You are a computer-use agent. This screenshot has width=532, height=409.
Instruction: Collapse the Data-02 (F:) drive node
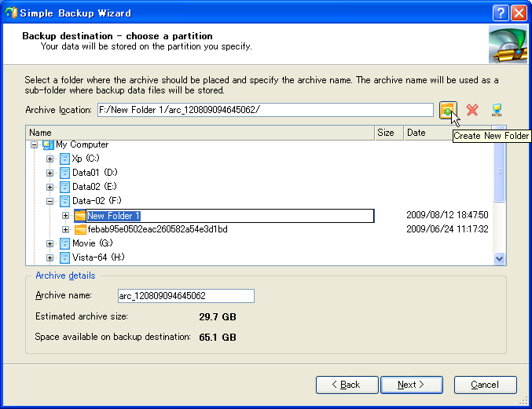[50, 201]
